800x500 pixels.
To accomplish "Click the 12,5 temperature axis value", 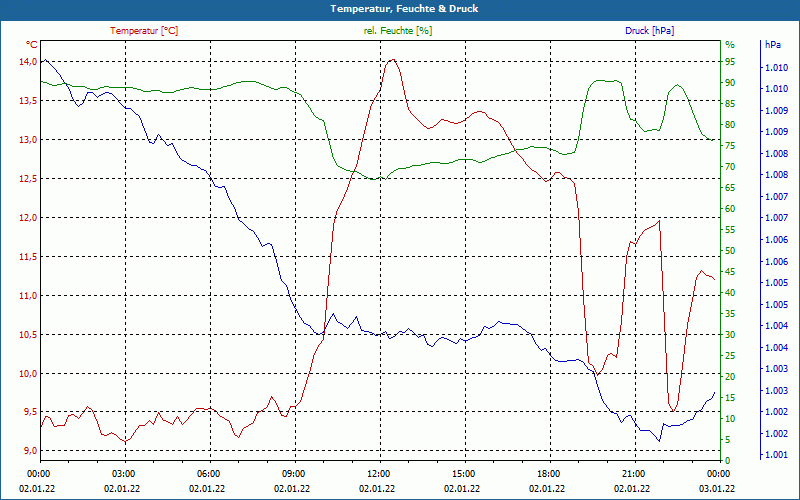I will (28, 179).
